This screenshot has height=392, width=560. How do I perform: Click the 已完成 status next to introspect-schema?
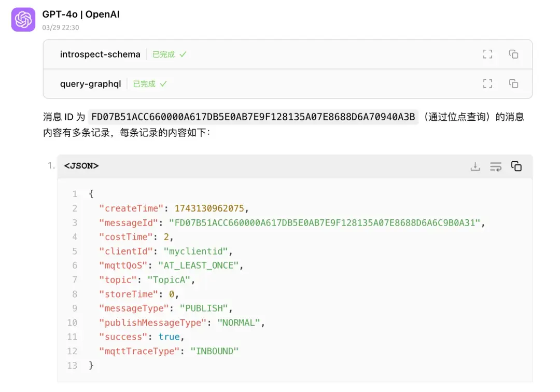pos(163,54)
